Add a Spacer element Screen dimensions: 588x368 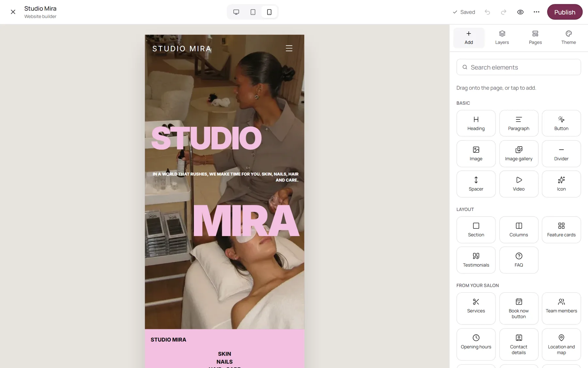[x=476, y=184]
